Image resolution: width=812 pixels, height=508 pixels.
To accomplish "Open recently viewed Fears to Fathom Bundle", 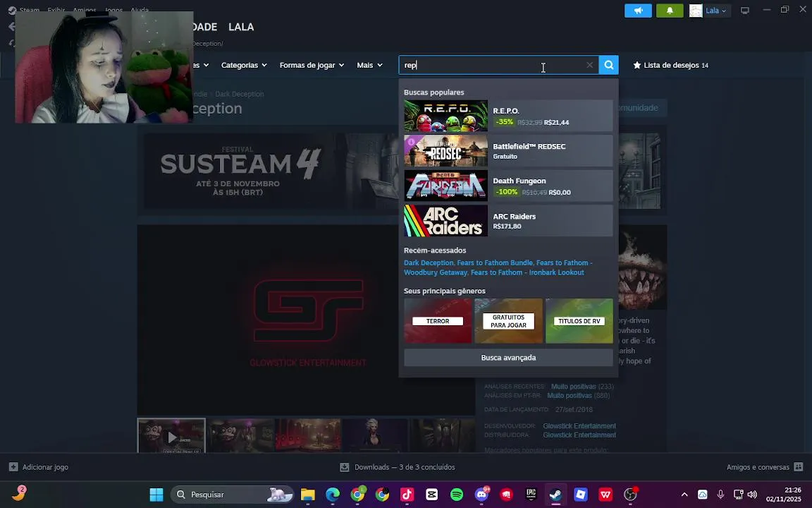I will (x=495, y=262).
